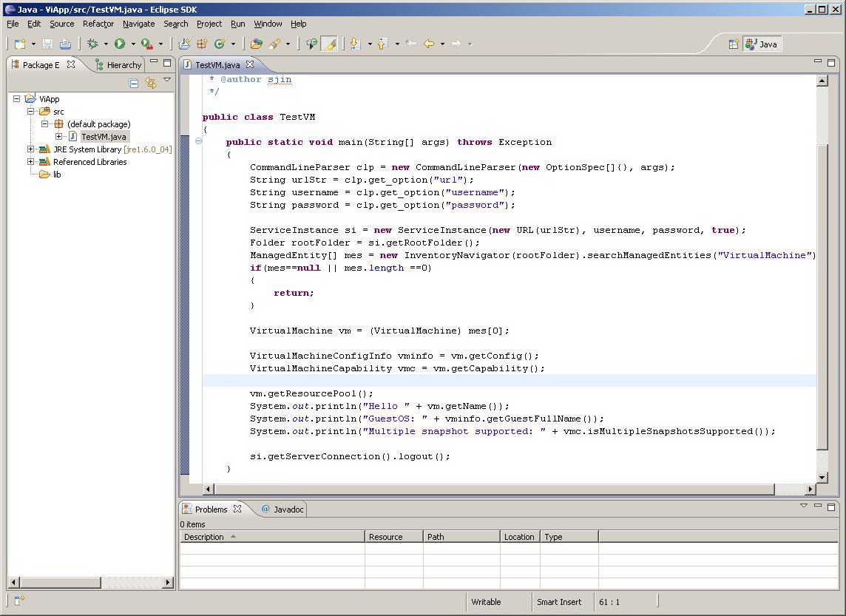Select the Java perspective button
The width and height of the screenshot is (846, 616).
762,44
